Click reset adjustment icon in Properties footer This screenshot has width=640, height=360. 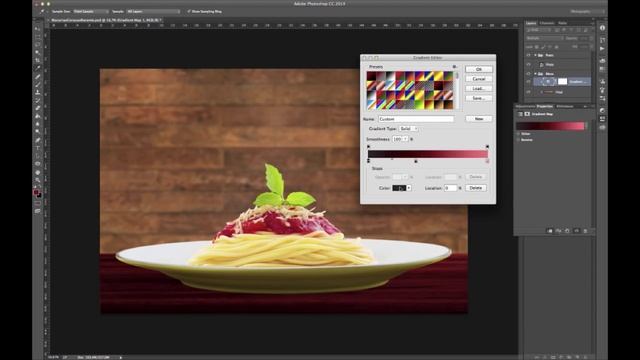click(x=567, y=231)
